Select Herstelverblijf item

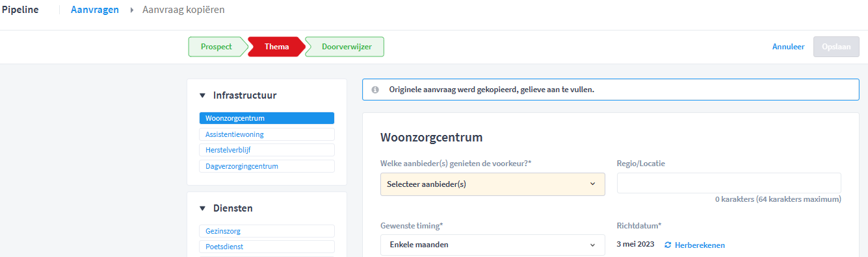tap(267, 150)
